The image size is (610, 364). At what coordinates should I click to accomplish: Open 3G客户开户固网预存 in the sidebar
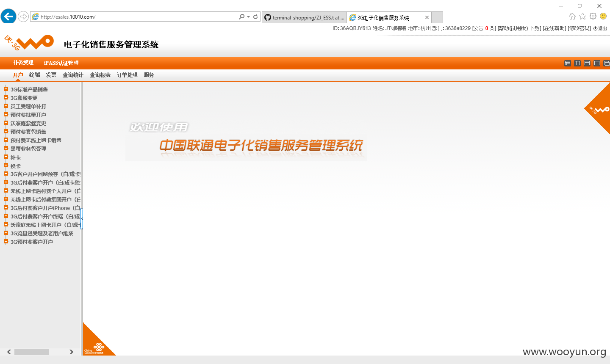click(45, 174)
